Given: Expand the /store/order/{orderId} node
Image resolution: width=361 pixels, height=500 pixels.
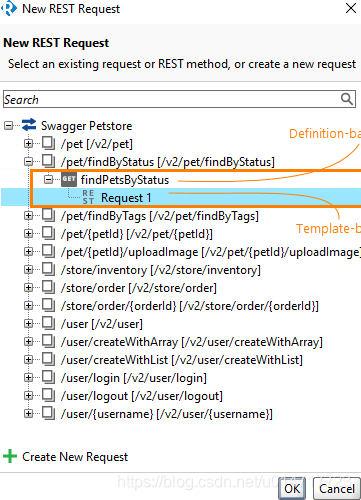Looking at the screenshot, I should (x=28, y=306).
